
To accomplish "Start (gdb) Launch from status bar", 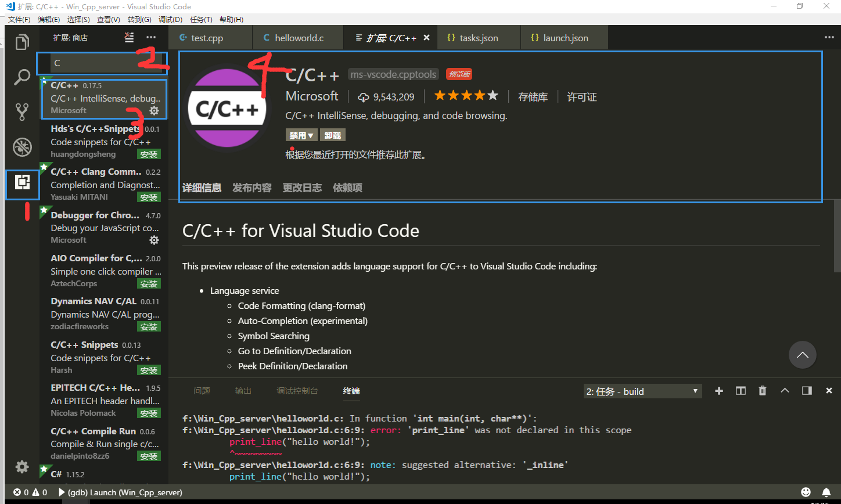I will (120, 492).
